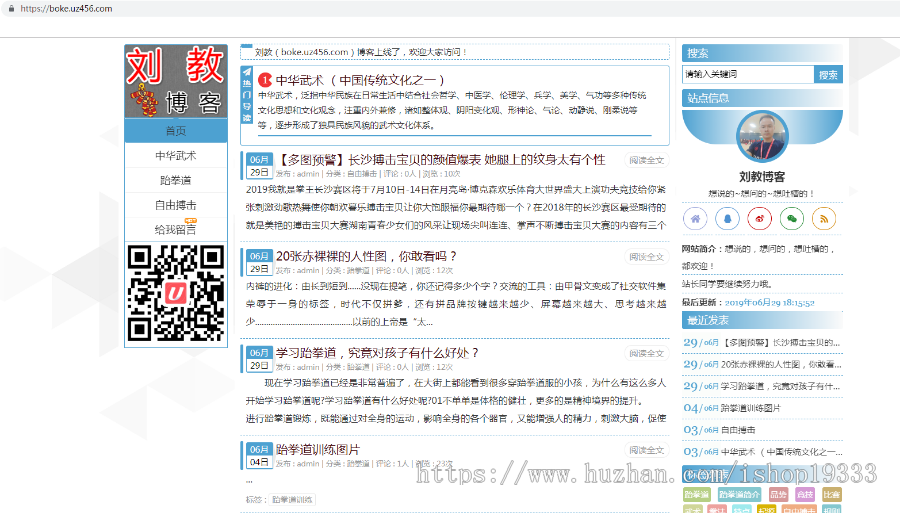The height and width of the screenshot is (513, 900).
Task: Click the 站点信息 section header
Action: click(x=762, y=98)
